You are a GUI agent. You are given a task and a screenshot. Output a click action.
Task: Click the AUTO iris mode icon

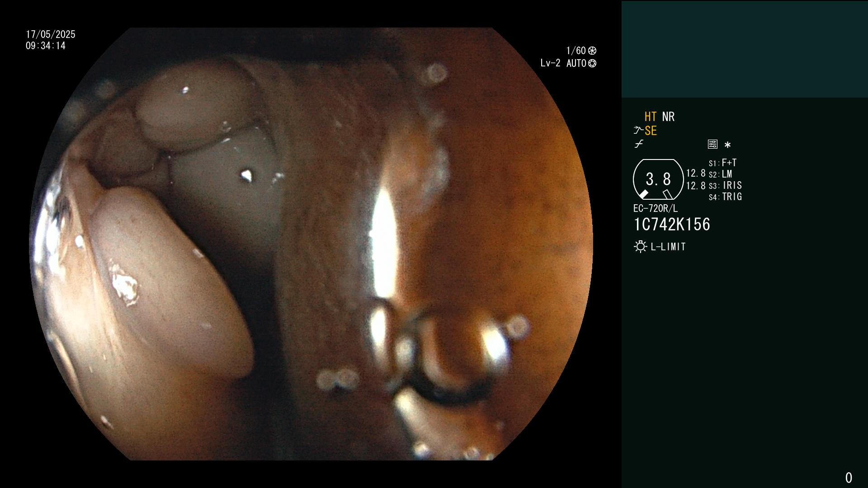[x=592, y=63]
